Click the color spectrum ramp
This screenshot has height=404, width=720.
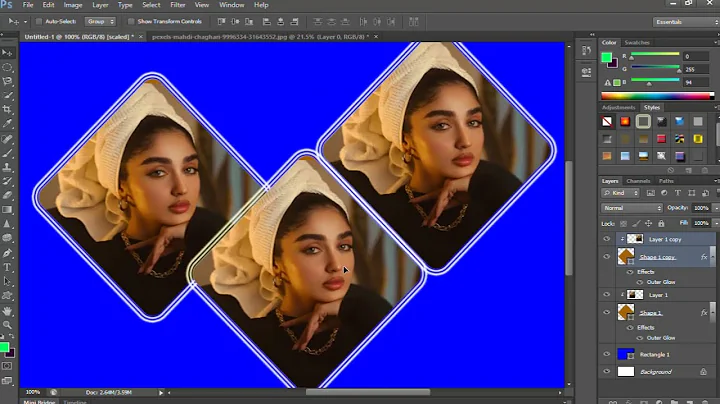click(658, 96)
